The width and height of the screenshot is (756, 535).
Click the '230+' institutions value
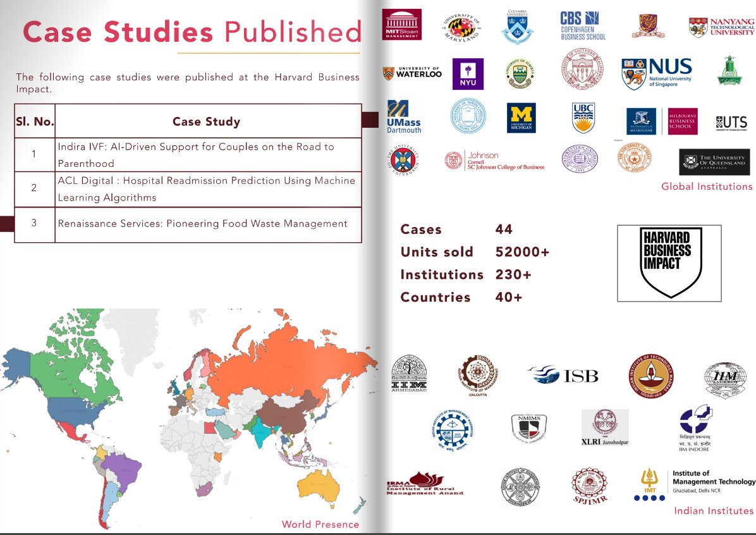point(513,274)
